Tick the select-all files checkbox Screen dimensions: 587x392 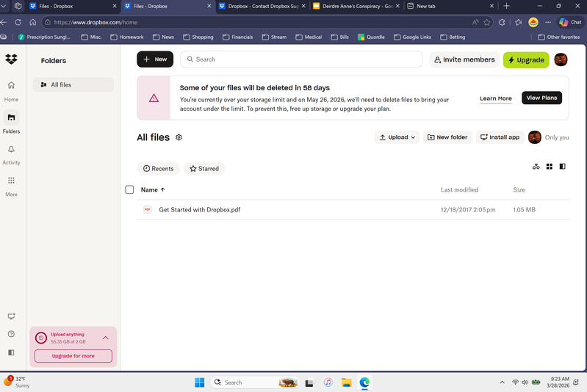point(129,189)
